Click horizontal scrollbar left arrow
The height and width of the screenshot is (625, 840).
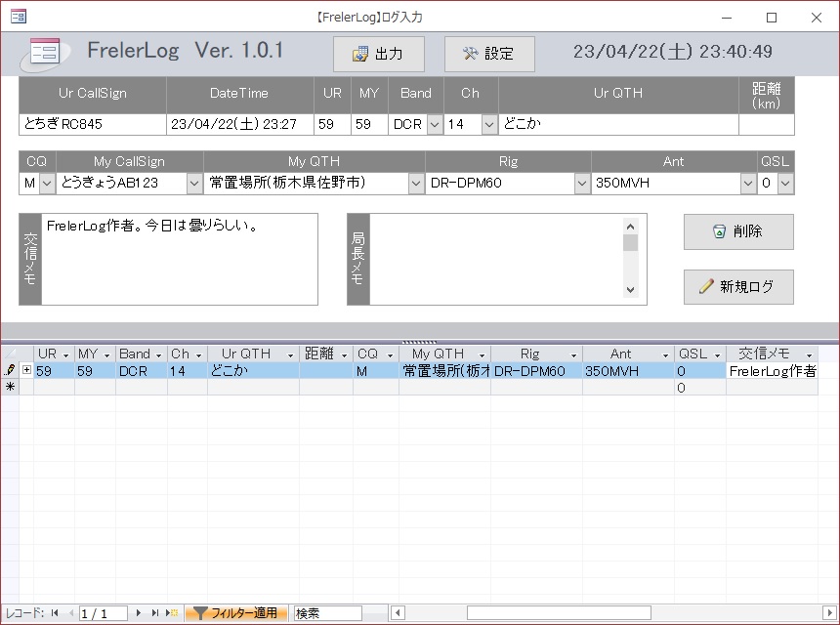tap(398, 612)
